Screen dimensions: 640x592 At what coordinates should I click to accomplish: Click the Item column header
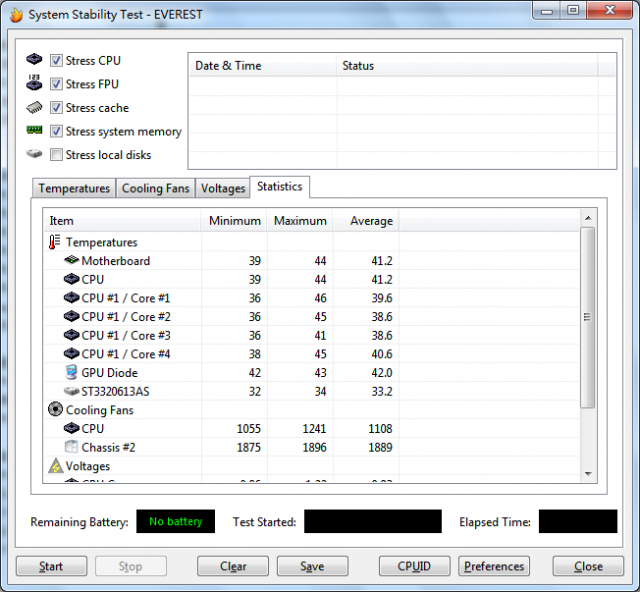click(122, 221)
